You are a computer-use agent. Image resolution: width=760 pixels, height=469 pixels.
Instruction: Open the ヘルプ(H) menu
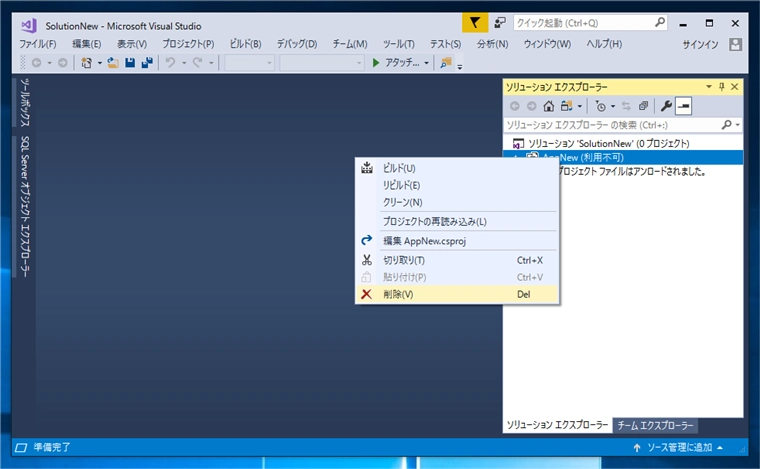tap(604, 44)
